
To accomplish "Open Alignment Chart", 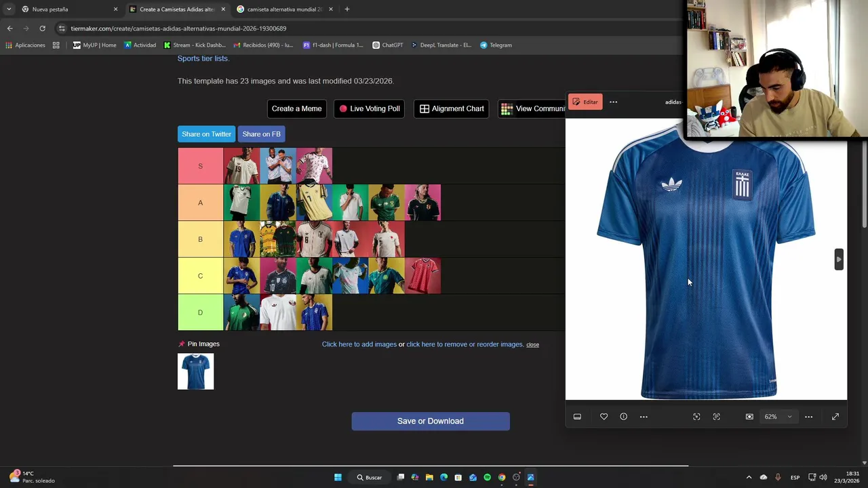I will 451,108.
